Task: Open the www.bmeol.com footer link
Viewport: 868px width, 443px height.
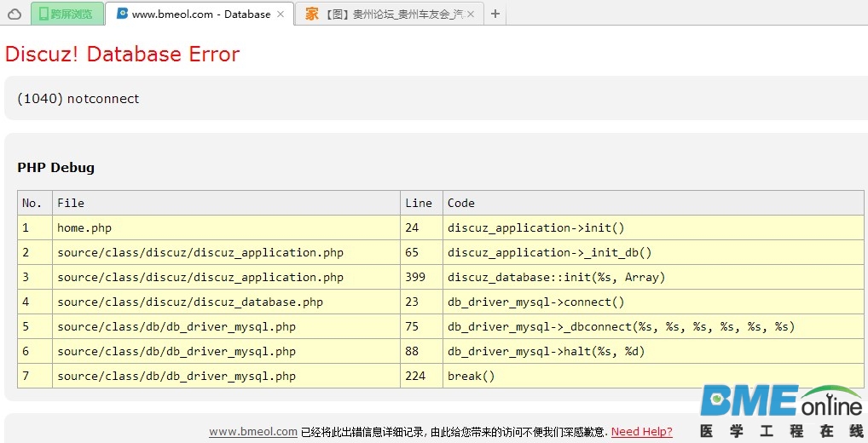Action: tap(253, 432)
